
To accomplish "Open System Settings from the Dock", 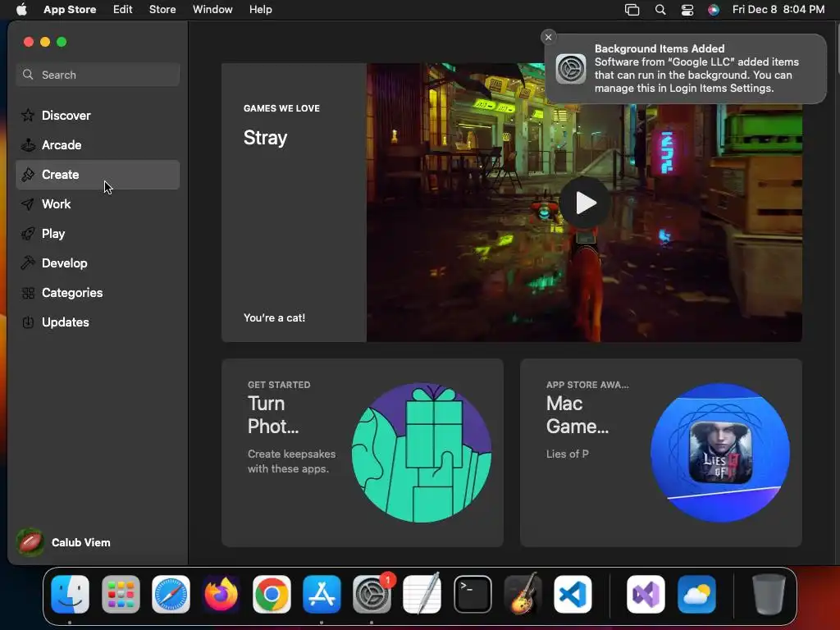I will coord(372,594).
